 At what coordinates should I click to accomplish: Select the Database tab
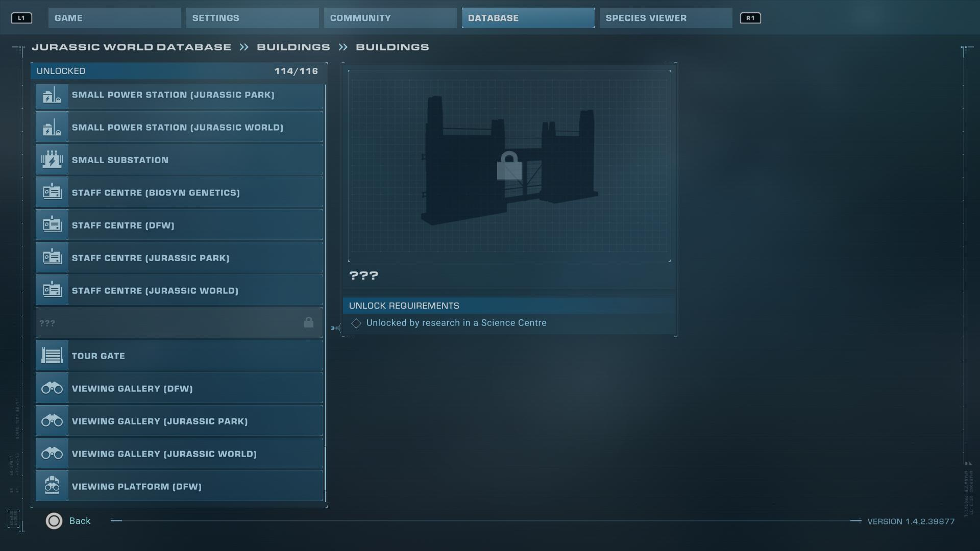pos(528,18)
